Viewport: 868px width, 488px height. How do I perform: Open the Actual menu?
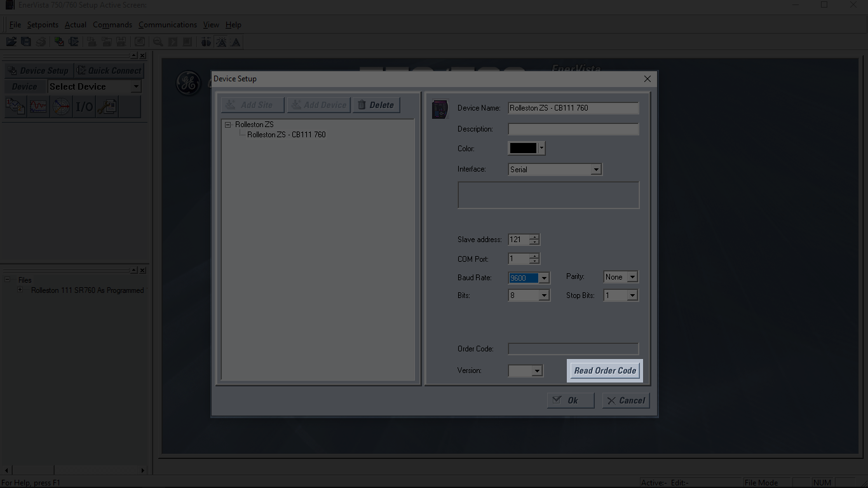[76, 25]
